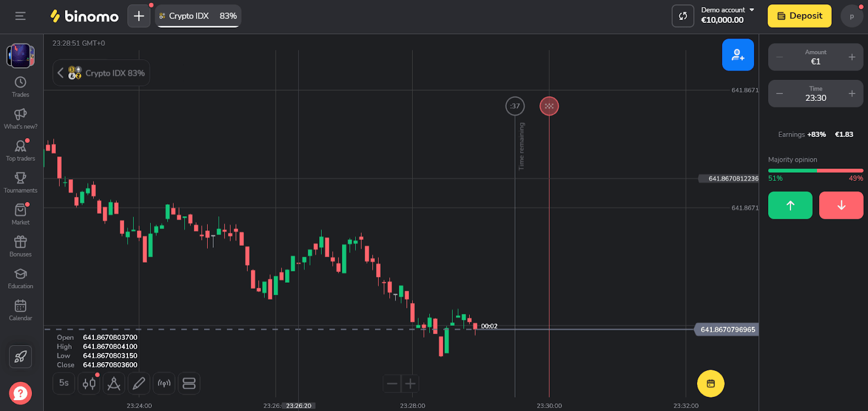The height and width of the screenshot is (411, 868).
Task: Open chart type candlestick selector
Action: click(x=89, y=383)
